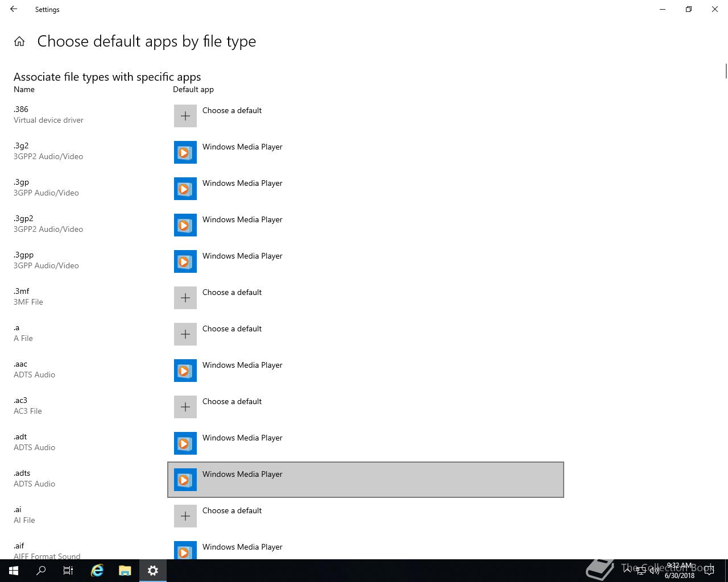Click Windows Media Player icon for .adts
The image size is (728, 582).
[185, 480]
